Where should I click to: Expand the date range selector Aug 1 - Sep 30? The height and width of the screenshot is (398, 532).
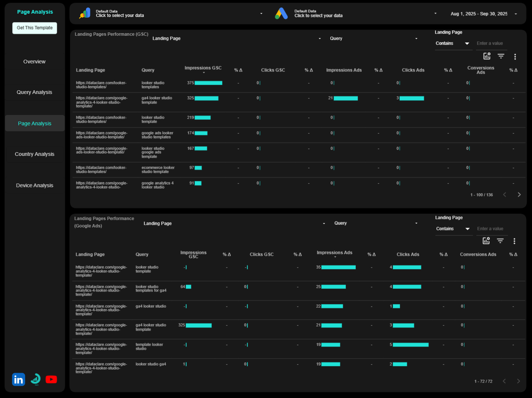click(479, 14)
